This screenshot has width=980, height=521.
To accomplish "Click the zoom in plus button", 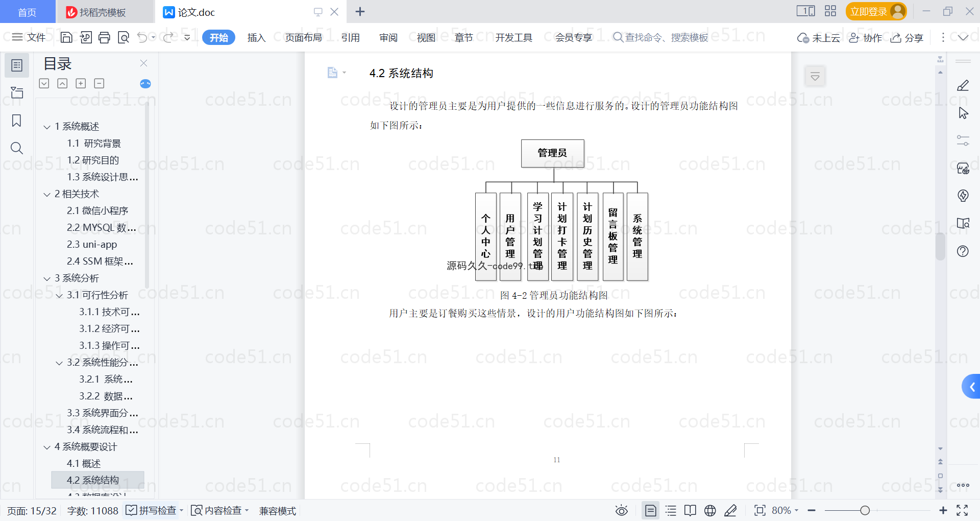I will click(x=943, y=510).
